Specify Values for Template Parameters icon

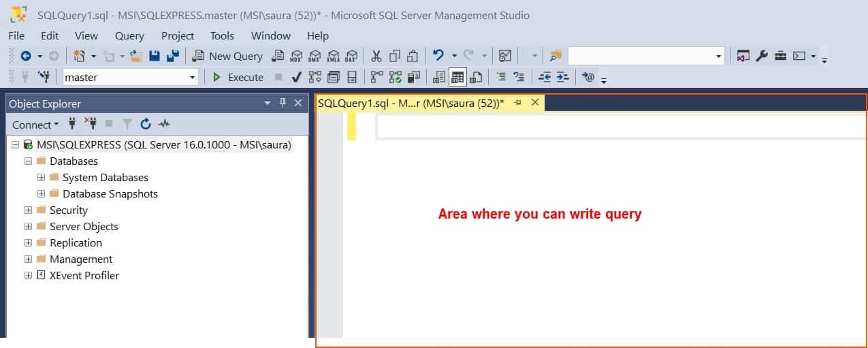pos(588,77)
